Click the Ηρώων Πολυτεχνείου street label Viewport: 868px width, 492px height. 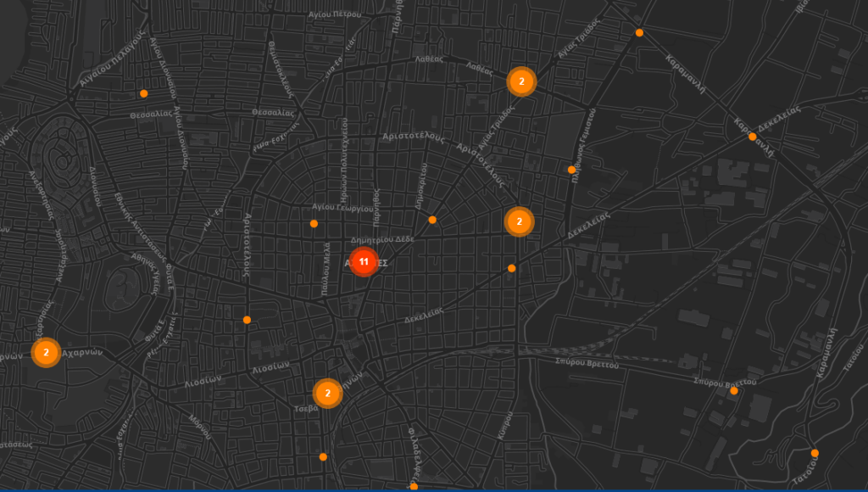tap(344, 159)
